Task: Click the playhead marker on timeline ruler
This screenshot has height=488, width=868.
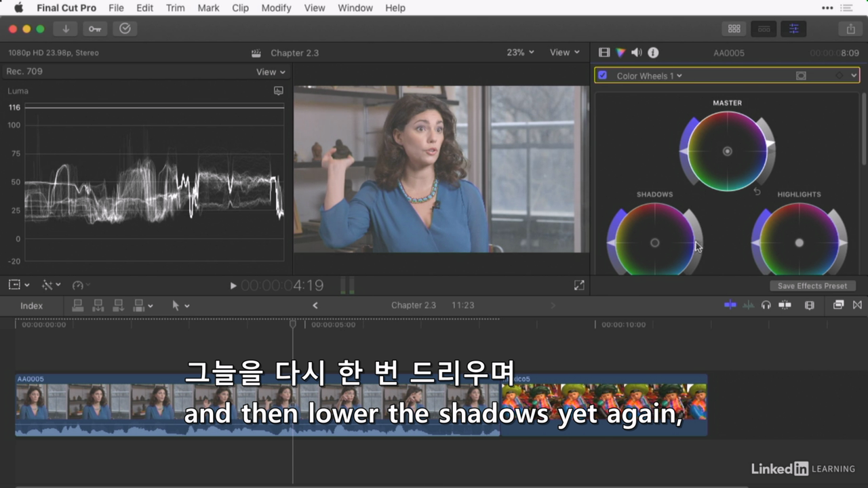Action: click(x=293, y=325)
